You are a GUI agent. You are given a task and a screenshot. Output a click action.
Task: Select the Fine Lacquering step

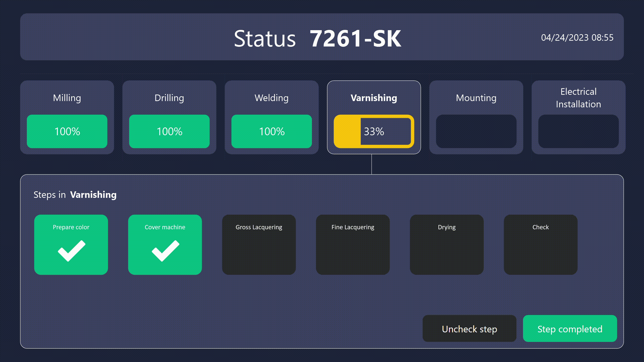[353, 245]
